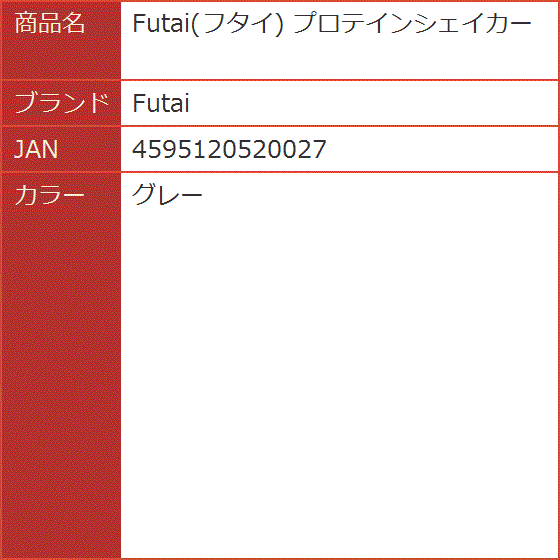560x560 pixels.
Task: Select the Futai(フタイ) プロテインシェイカー product name text
Action: pyautogui.click(x=332, y=24)
